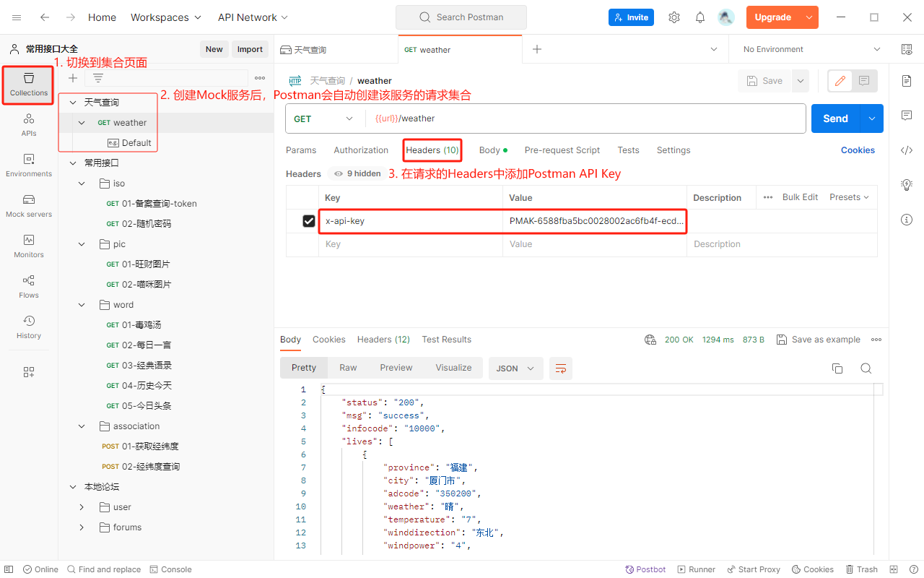The image size is (924, 578).
Task: Open the Monitors sidebar panel
Action: coord(29,246)
